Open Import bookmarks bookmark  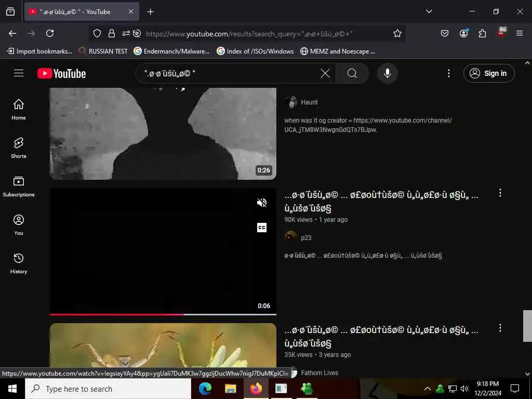pos(39,51)
